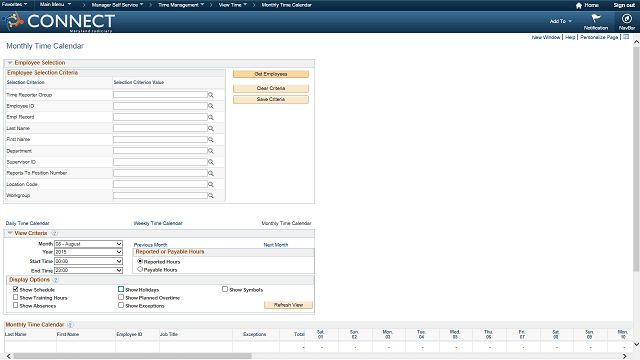Click the Get Employees button
Screen dimensions: 640x360
[271, 74]
